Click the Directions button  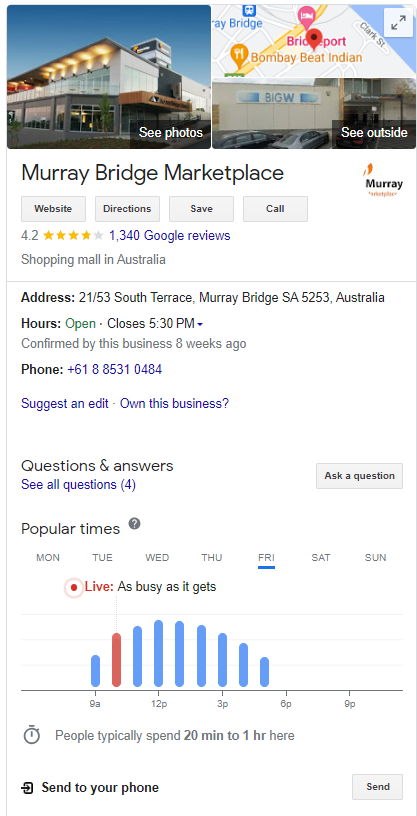coord(127,209)
